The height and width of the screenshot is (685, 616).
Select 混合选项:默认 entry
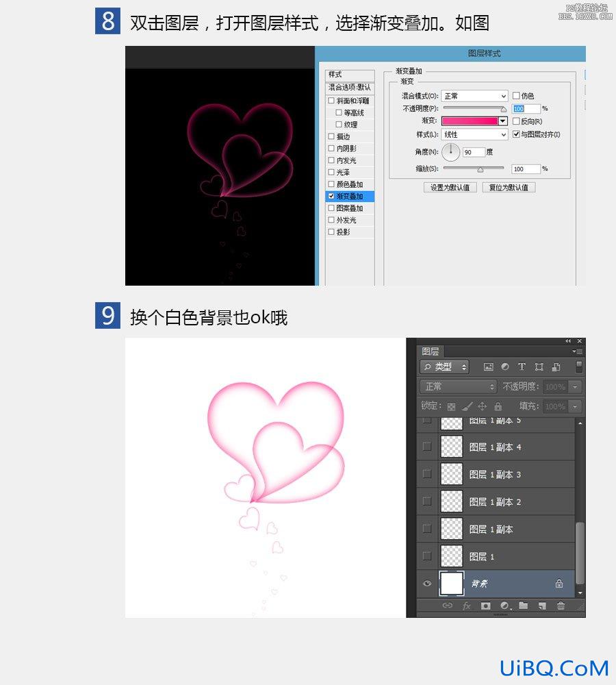(x=350, y=88)
